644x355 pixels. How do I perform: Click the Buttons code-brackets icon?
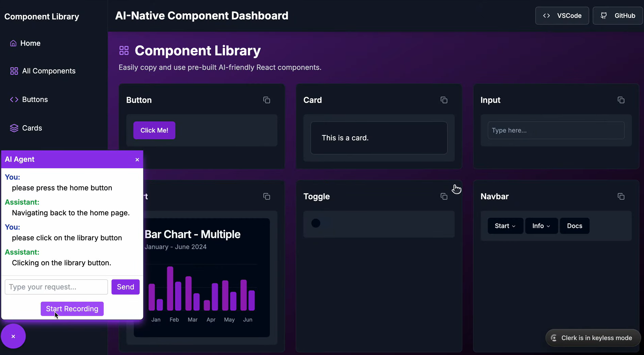click(14, 99)
